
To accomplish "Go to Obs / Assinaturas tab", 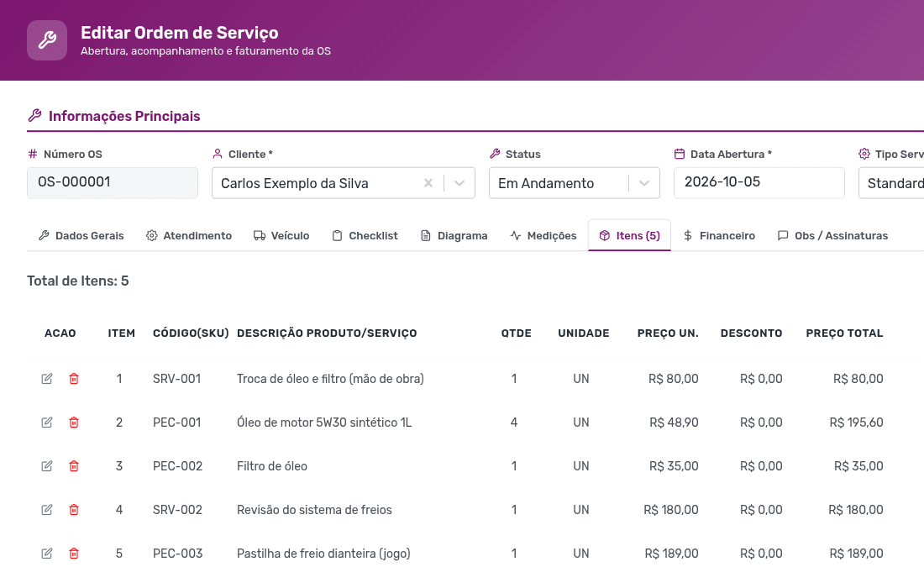I will click(x=832, y=236).
